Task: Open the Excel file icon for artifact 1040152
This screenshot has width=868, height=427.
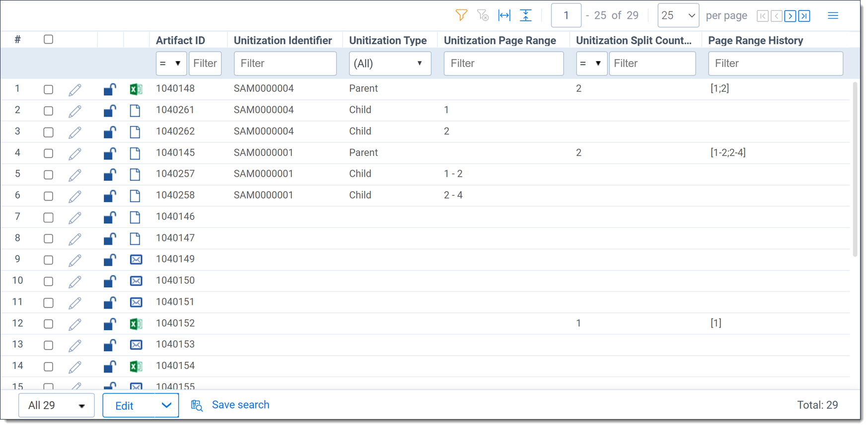Action: coord(136,324)
